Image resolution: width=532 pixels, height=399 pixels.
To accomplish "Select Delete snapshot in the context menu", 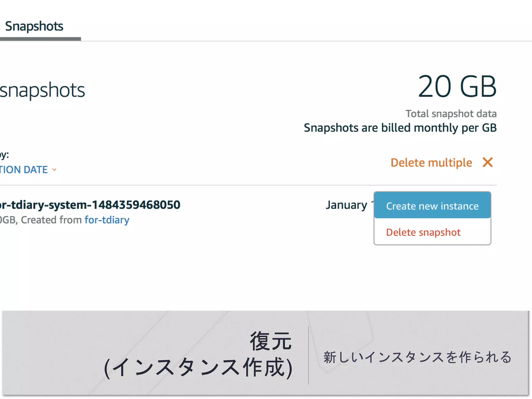I will (423, 232).
